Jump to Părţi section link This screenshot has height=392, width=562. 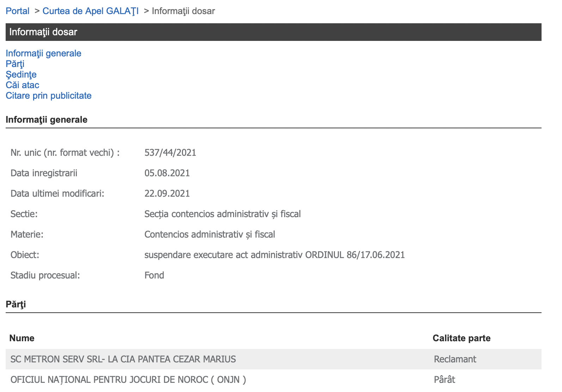point(15,64)
